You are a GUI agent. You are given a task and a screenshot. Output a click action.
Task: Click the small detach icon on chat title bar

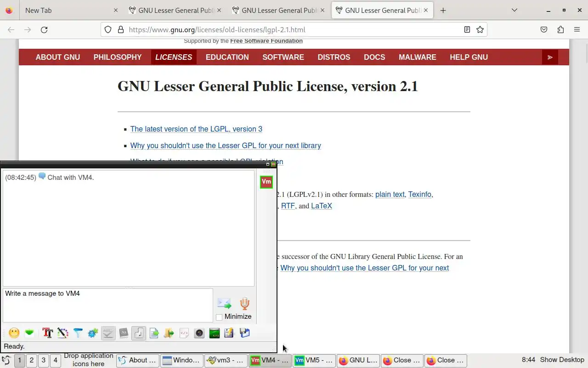point(268,164)
